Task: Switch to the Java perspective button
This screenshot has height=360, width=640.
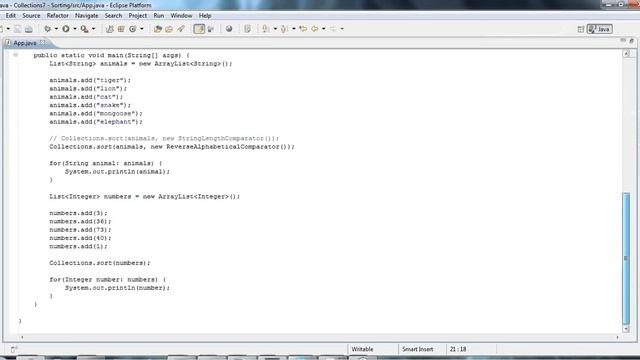Action: 600,29
